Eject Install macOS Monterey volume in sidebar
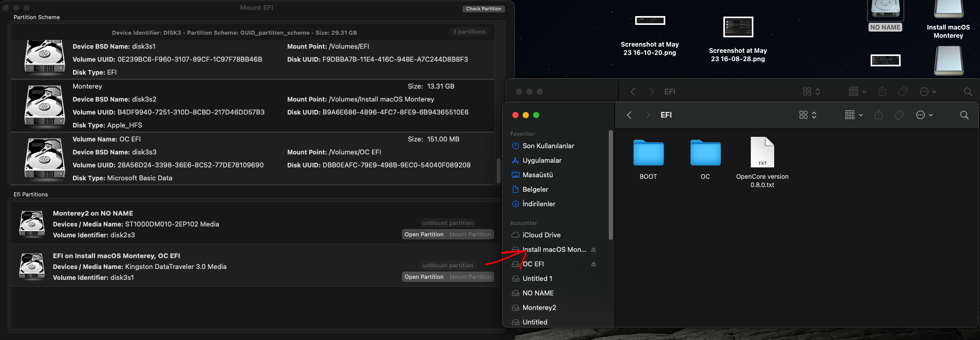 tap(594, 250)
